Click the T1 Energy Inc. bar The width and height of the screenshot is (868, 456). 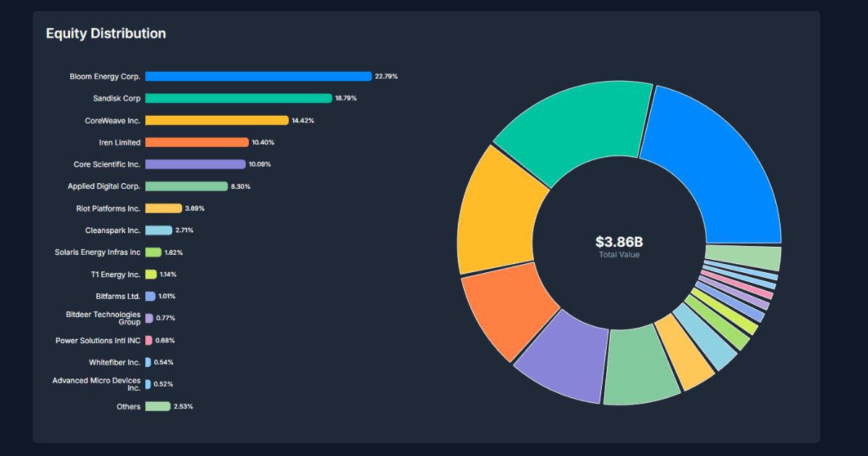click(151, 274)
